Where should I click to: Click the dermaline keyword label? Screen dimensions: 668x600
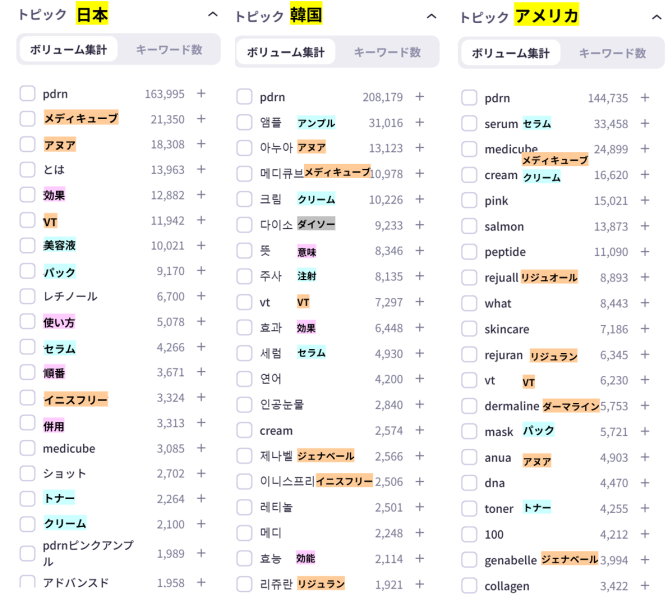coord(511,406)
